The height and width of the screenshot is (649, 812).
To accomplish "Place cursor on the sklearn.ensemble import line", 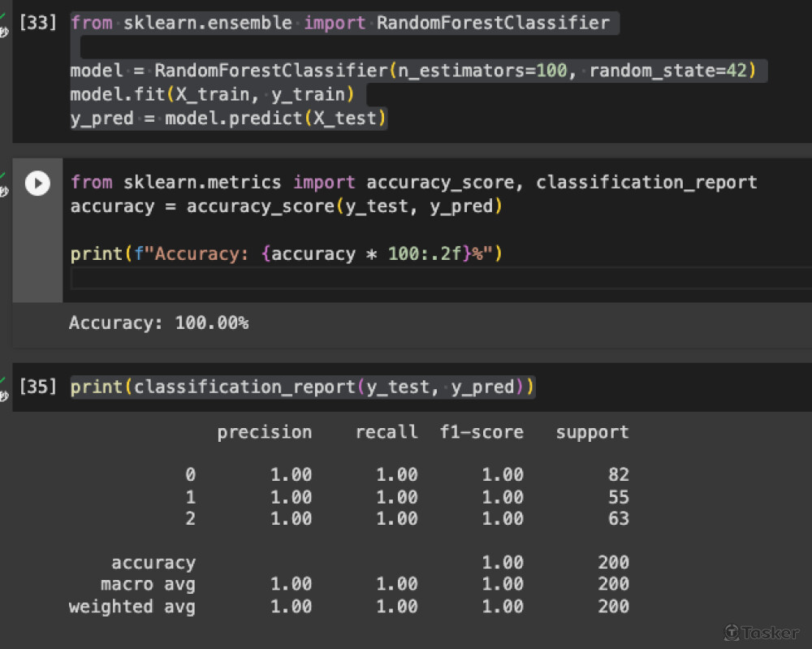I will click(x=339, y=23).
